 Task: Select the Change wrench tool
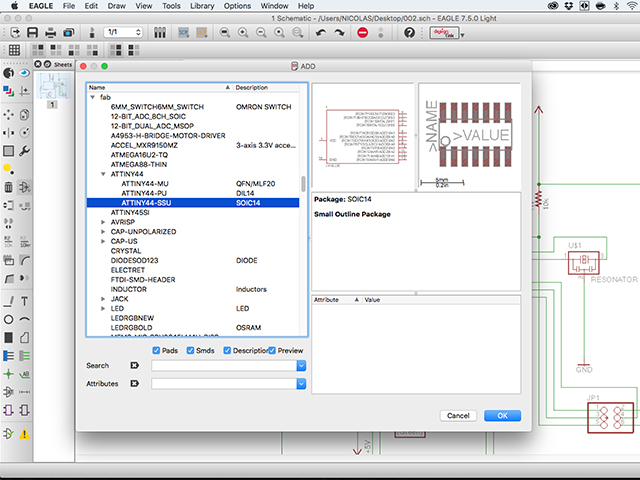pyautogui.click(x=24, y=151)
